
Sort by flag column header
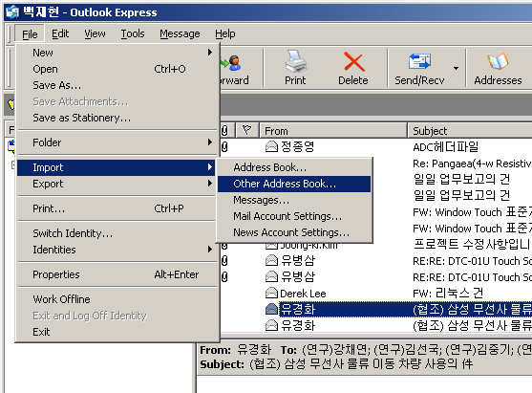(246, 130)
